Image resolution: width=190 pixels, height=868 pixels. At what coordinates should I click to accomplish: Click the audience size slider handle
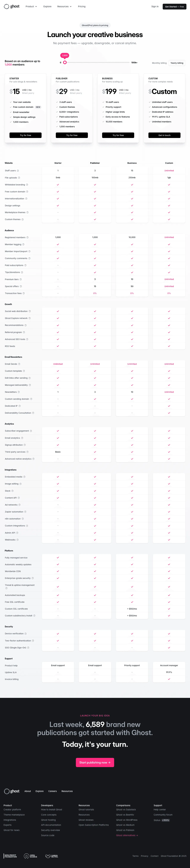click(65, 62)
